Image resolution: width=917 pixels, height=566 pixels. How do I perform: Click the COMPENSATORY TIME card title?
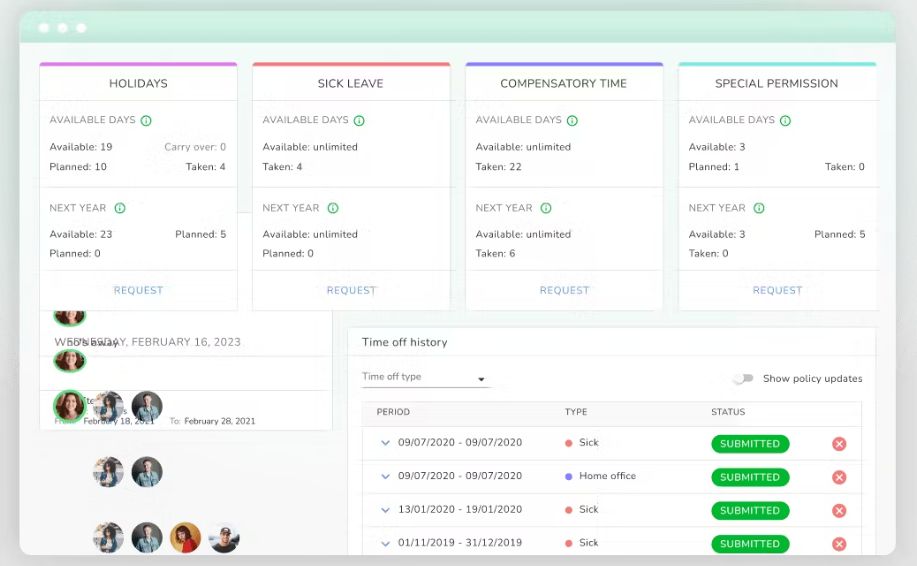coord(563,84)
